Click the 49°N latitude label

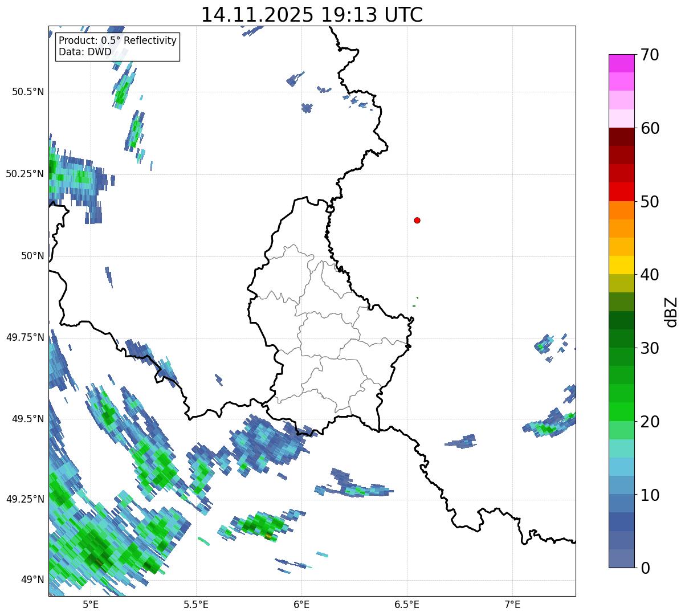[32, 580]
